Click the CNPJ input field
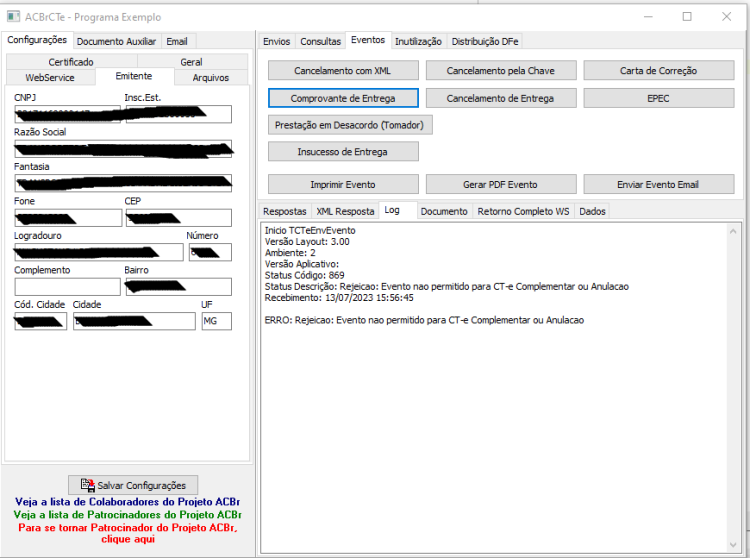 pos(67,114)
